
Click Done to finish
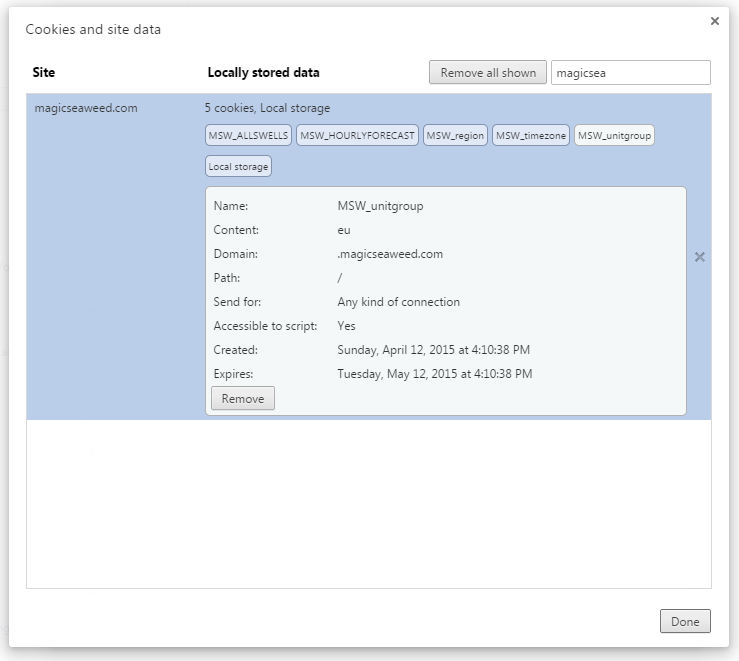pos(685,621)
